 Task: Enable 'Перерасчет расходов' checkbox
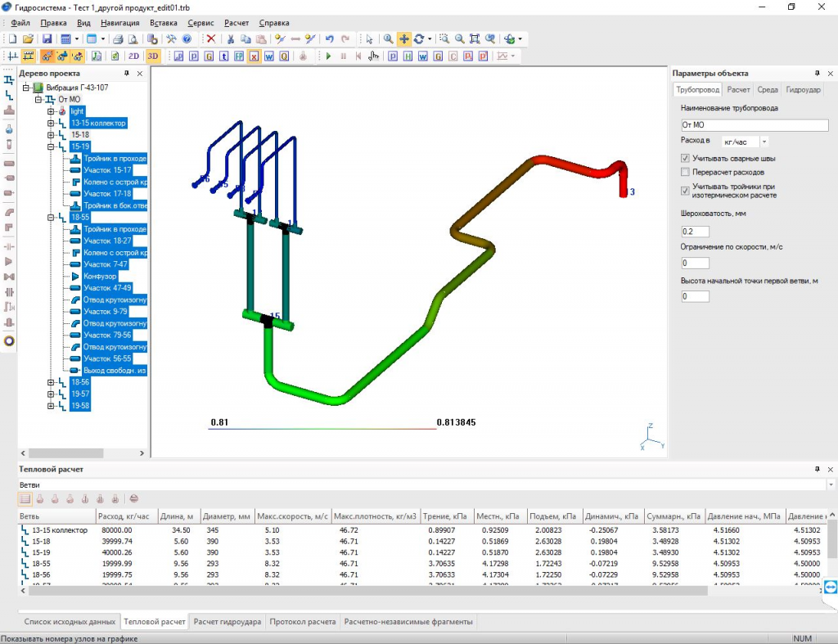686,173
